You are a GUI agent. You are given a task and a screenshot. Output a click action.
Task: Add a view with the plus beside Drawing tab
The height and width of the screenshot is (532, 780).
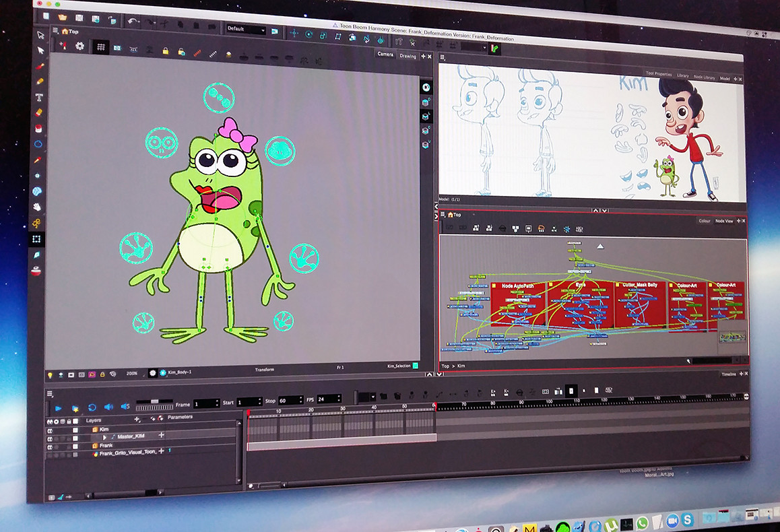pos(423,57)
